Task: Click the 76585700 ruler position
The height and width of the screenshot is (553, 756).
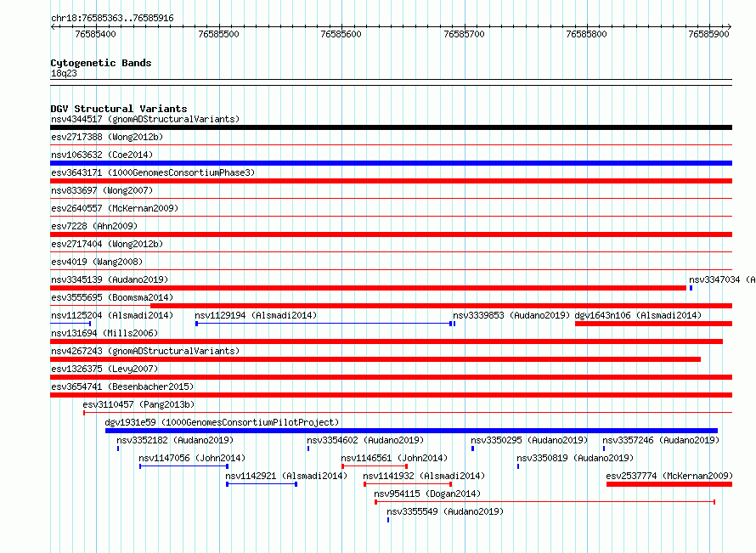Action: point(464,34)
